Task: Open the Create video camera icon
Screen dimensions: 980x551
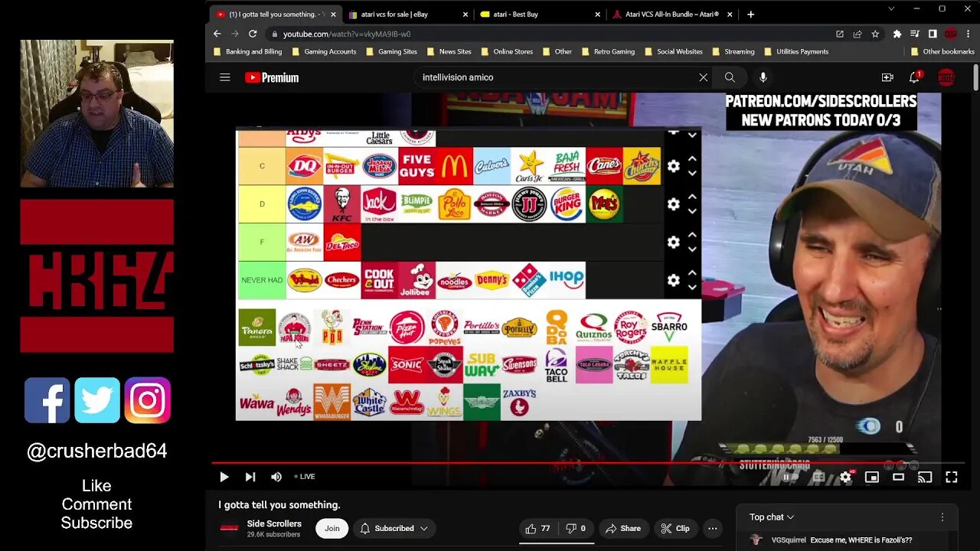Action: (x=887, y=77)
